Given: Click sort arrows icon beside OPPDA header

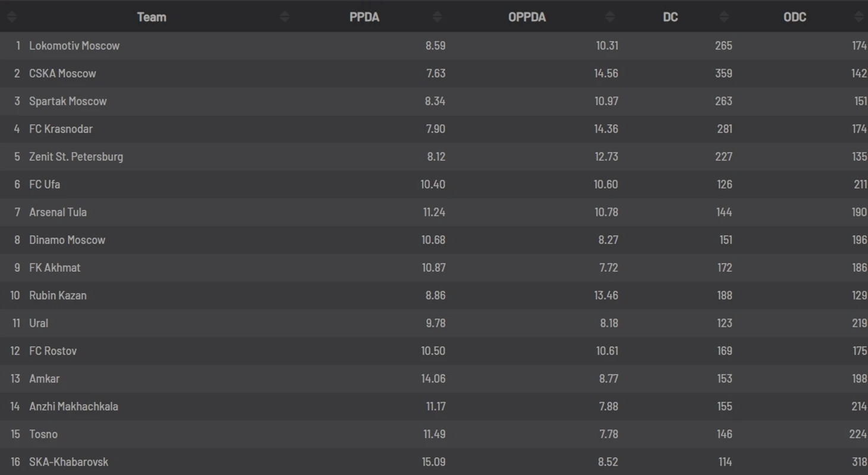Looking at the screenshot, I should pyautogui.click(x=610, y=17).
